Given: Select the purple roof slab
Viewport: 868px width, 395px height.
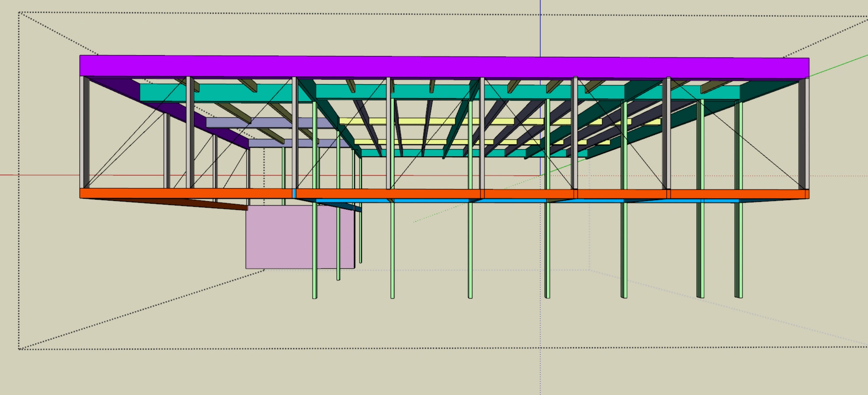Looking at the screenshot, I should click(424, 67).
